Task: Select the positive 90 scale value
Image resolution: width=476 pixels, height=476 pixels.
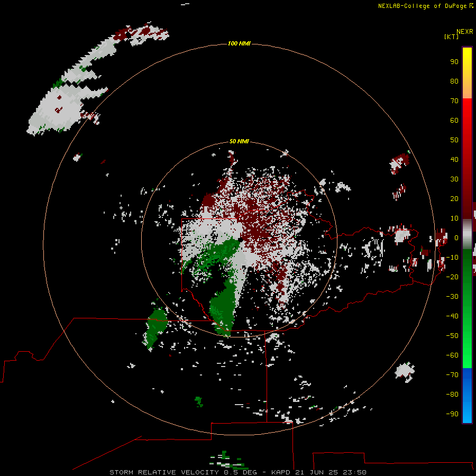Action: tap(454, 62)
